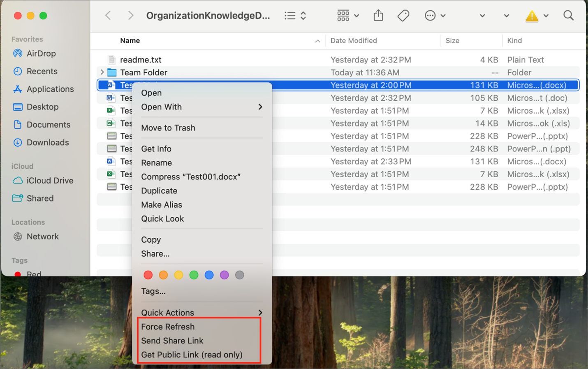The width and height of the screenshot is (588, 369).
Task: Toggle sort order on Name column
Action: (317, 41)
